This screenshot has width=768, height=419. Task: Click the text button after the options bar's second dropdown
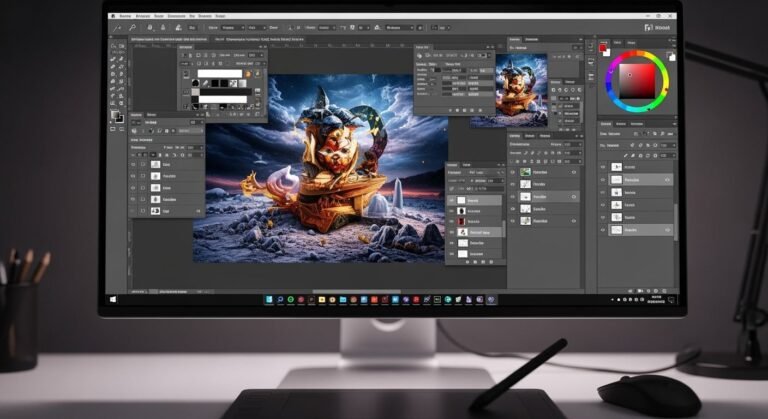point(273,28)
